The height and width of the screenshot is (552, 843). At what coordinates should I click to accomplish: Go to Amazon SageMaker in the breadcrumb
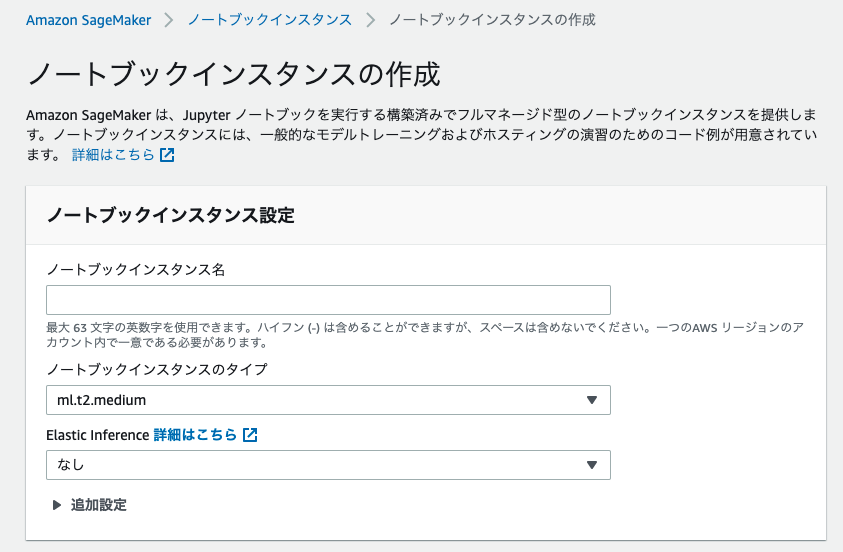(89, 20)
